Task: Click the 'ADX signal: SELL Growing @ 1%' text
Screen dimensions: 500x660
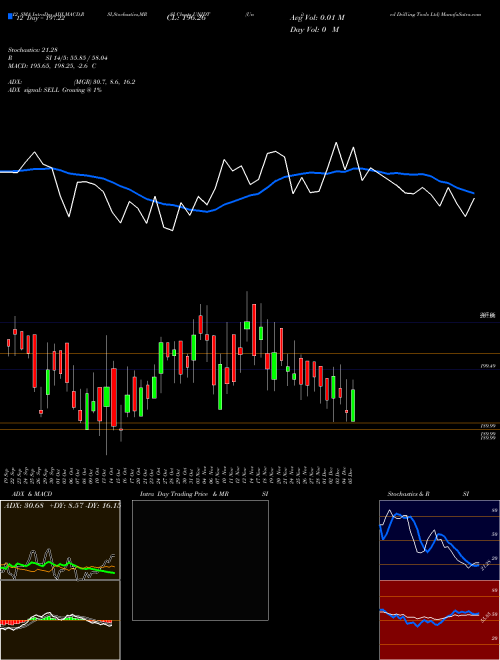Action: (55, 90)
